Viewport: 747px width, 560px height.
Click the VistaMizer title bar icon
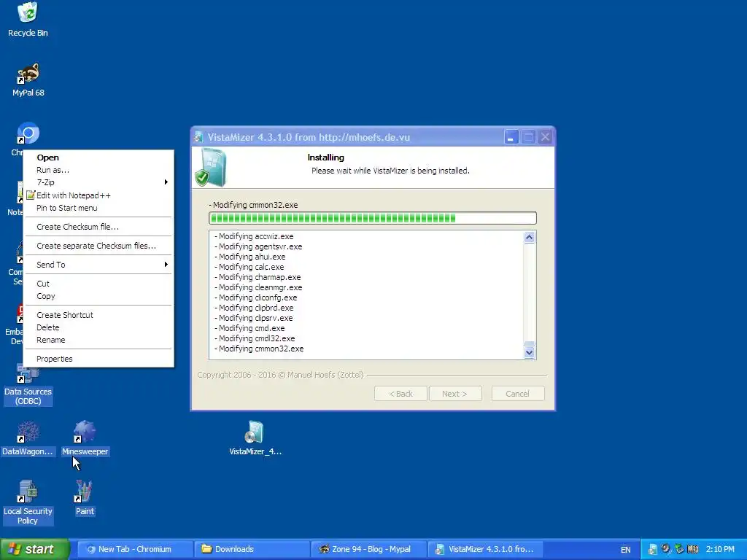198,137
